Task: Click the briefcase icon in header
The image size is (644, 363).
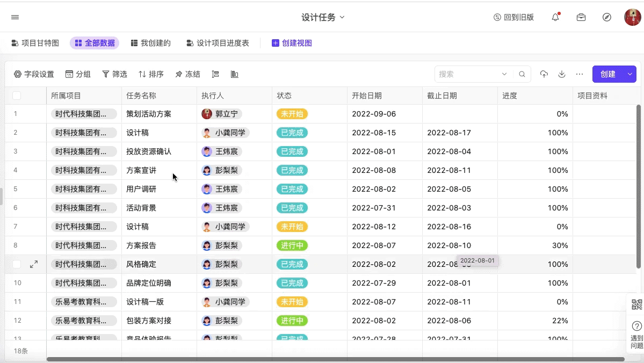Action: pos(581,17)
